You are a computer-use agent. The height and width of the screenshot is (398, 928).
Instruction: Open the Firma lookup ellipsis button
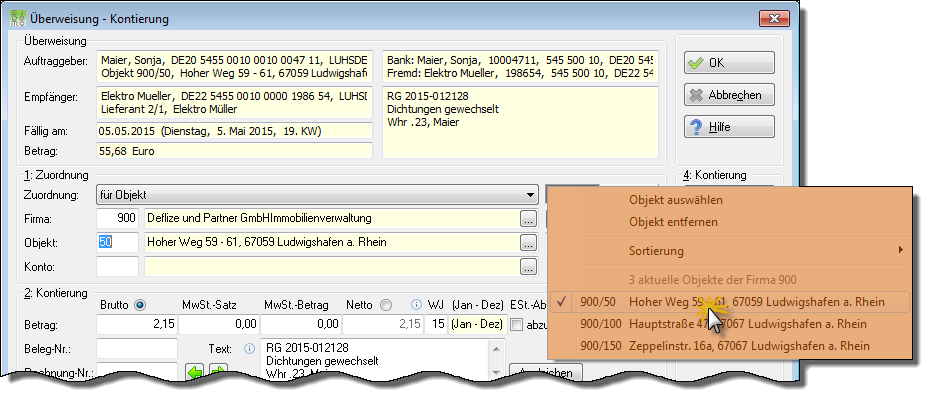pyautogui.click(x=529, y=219)
